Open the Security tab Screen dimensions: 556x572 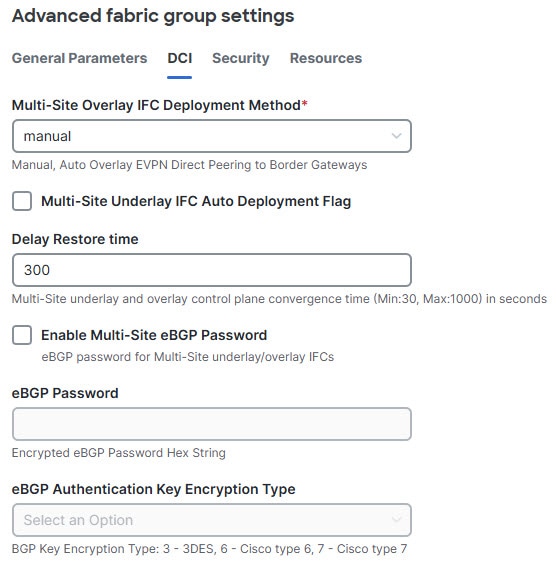[241, 58]
